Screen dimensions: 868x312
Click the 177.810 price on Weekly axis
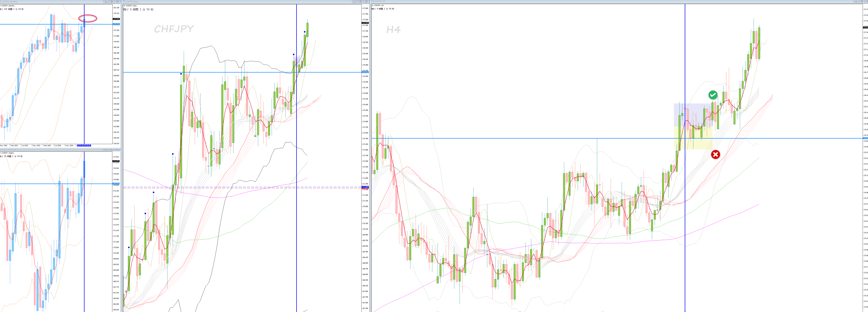[x=116, y=157]
